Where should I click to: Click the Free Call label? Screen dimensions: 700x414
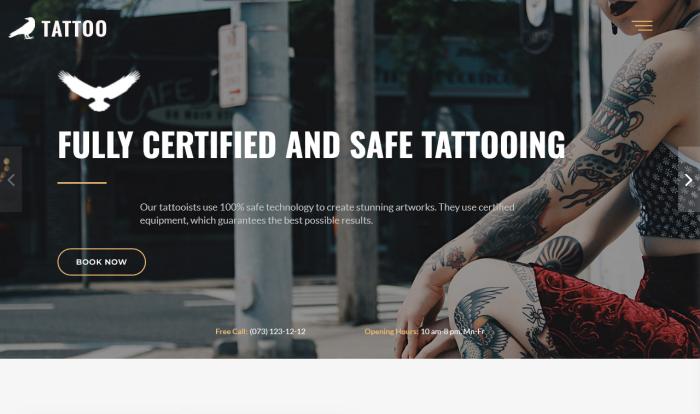point(231,331)
